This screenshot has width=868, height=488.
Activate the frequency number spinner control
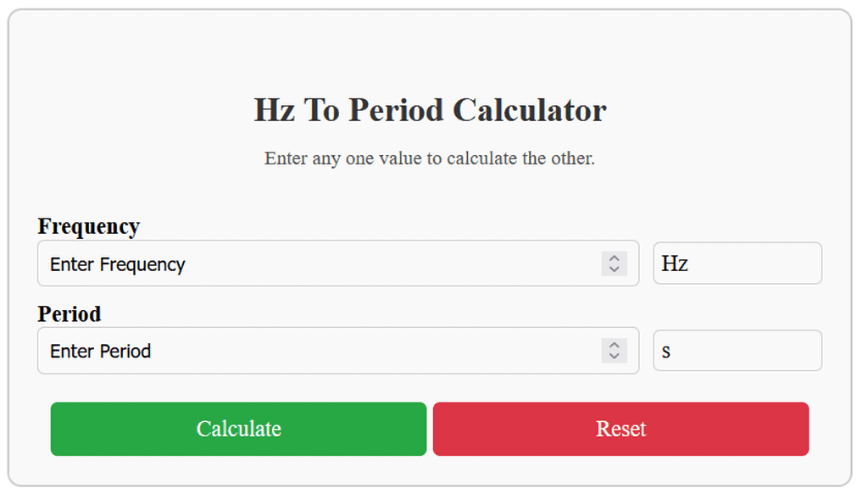coord(613,263)
